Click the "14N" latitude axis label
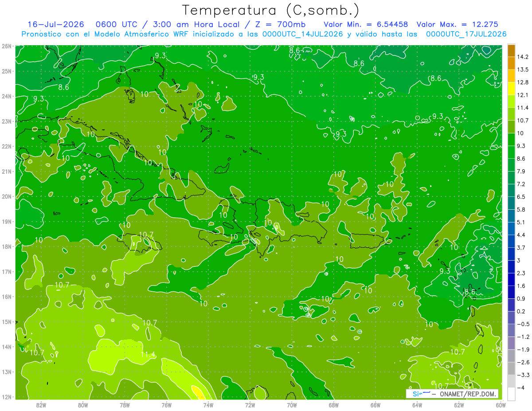Screen dimensions: 532x411 (x=6, y=347)
